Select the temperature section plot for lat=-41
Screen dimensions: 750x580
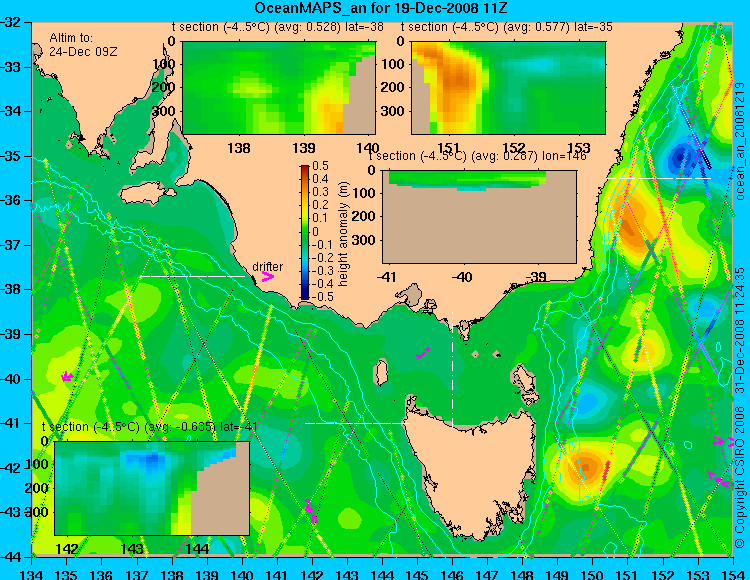pos(152,488)
